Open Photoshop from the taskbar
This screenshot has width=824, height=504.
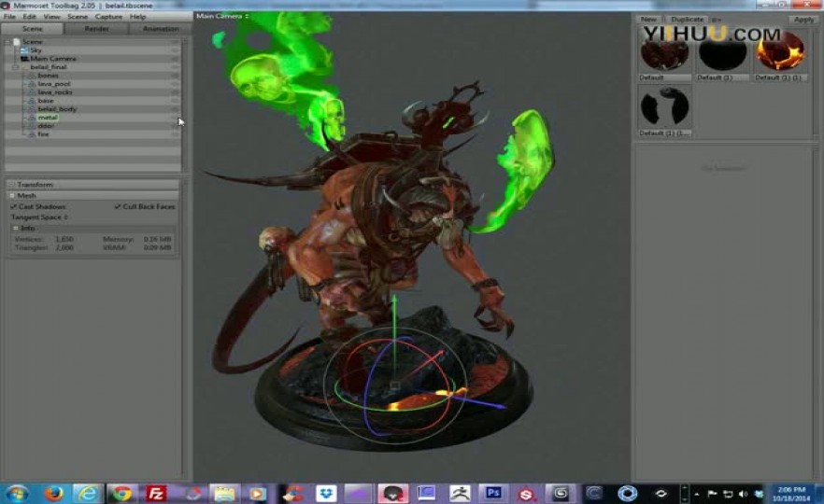(x=493, y=493)
